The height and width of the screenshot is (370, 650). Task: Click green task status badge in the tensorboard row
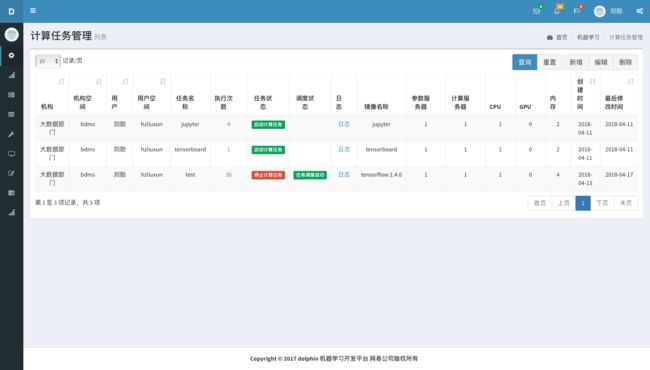[x=268, y=150]
